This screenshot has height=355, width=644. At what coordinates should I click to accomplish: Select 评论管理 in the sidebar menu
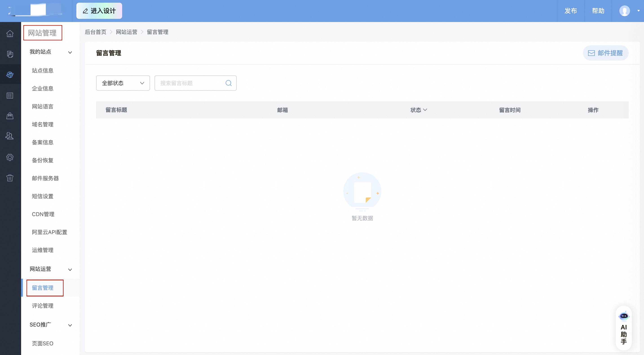point(42,306)
